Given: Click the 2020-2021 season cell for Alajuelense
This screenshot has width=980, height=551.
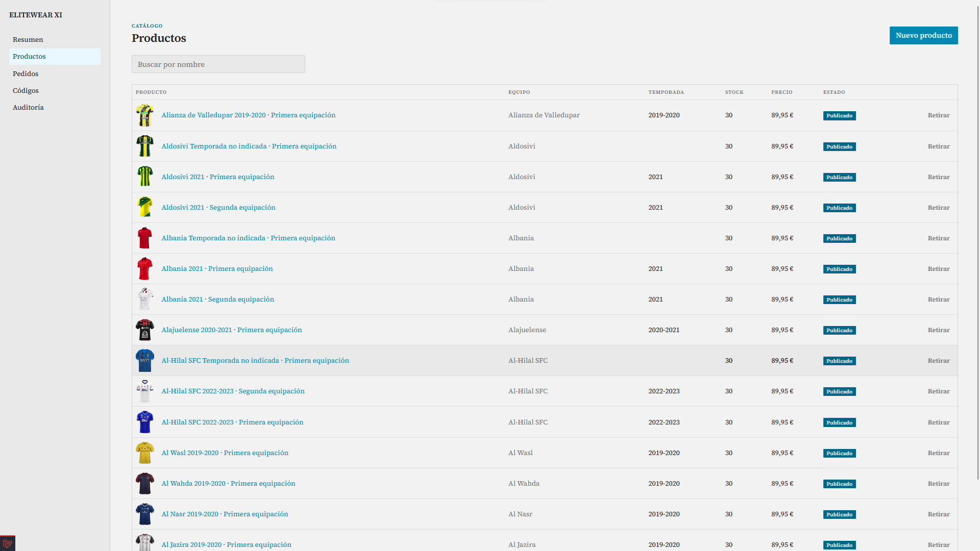Looking at the screenshot, I should (x=664, y=330).
